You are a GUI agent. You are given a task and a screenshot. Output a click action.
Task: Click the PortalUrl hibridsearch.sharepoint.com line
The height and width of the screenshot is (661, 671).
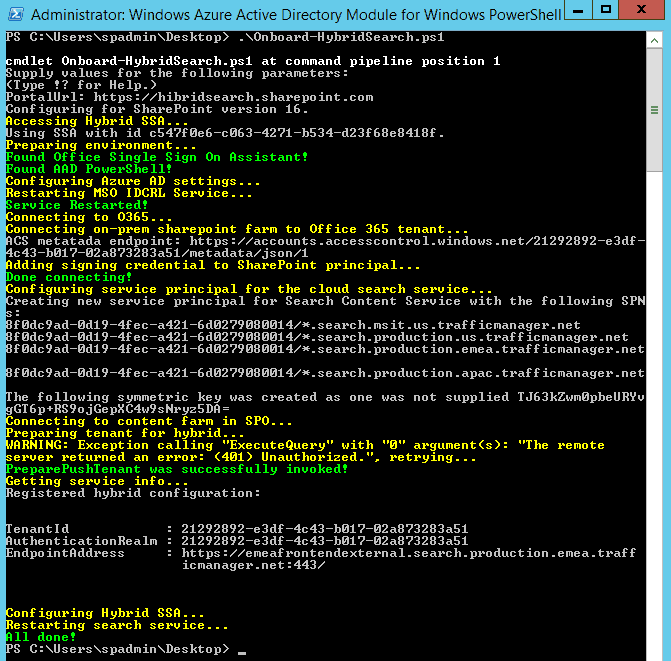[189, 97]
